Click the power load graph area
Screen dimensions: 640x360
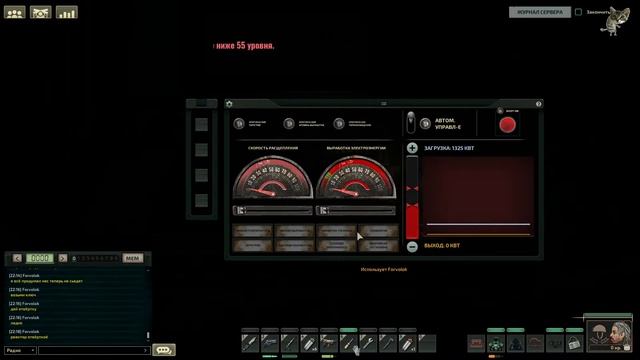pos(478,197)
